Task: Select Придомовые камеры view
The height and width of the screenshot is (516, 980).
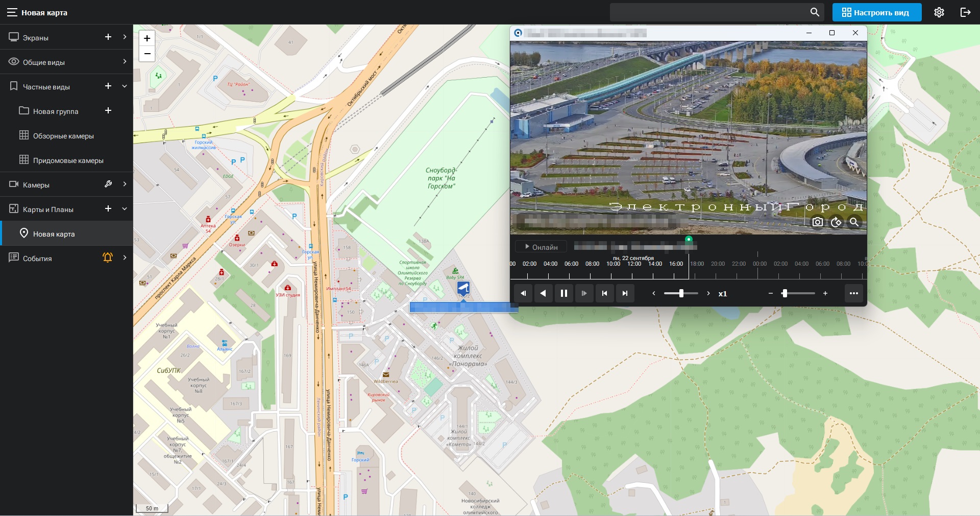Action: (x=68, y=160)
